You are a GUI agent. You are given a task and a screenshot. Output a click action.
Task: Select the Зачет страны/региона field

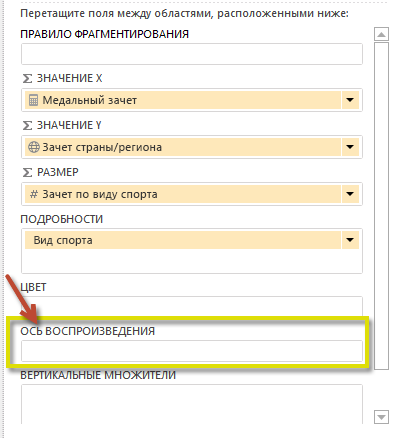[x=183, y=147]
